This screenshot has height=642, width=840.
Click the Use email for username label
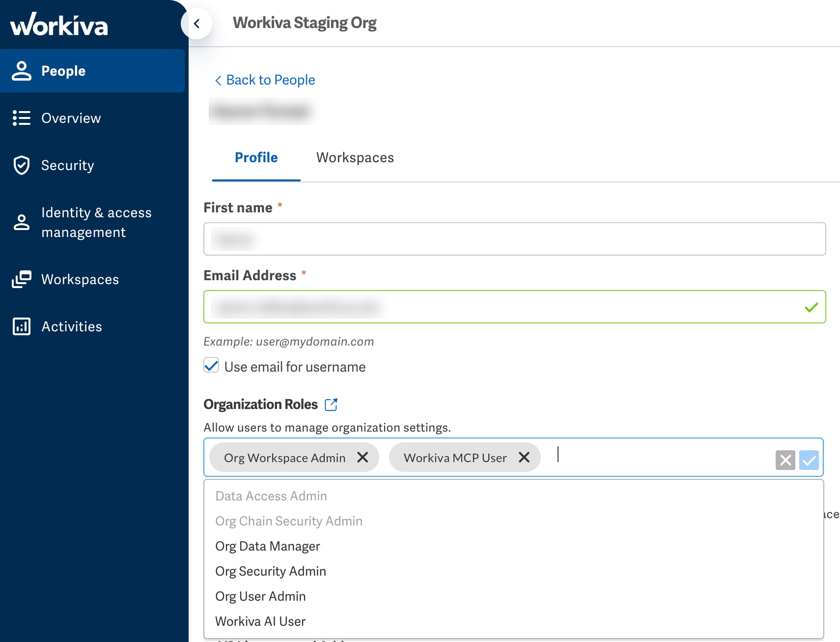click(x=295, y=367)
